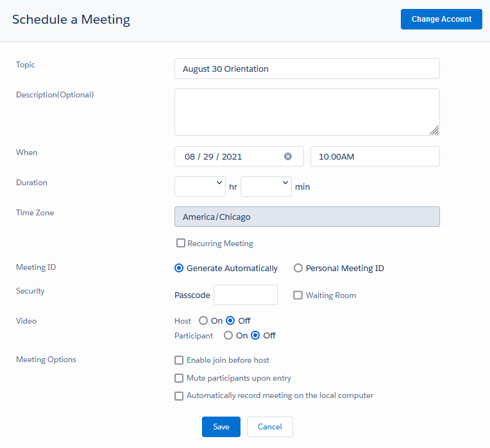Click the Cancel button
Image resolution: width=490 pixels, height=448 pixels.
pos(269,427)
